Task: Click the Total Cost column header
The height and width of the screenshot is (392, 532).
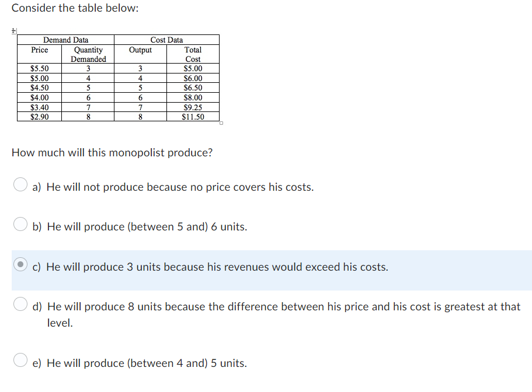Action: [x=193, y=54]
